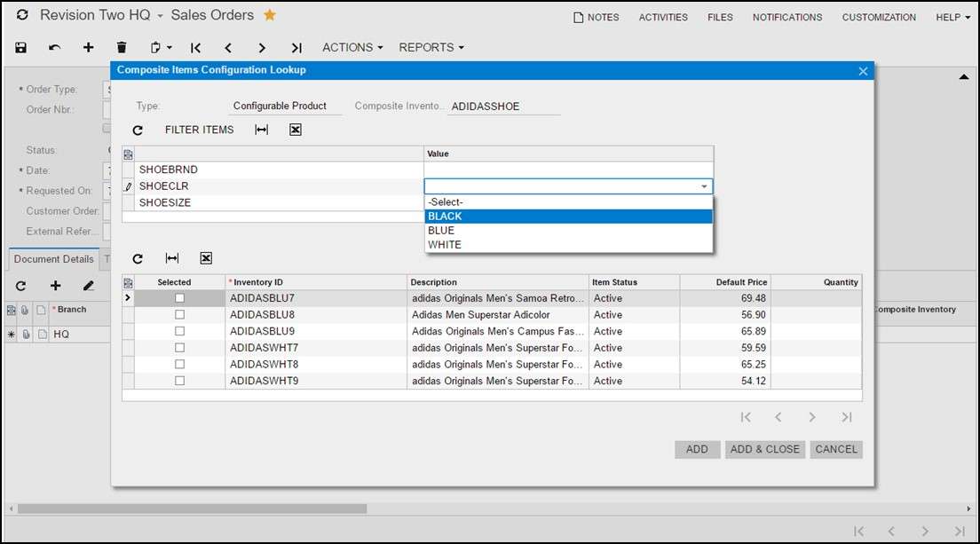980x544 pixels.
Task: Refresh the filter items grid
Action: (x=138, y=129)
